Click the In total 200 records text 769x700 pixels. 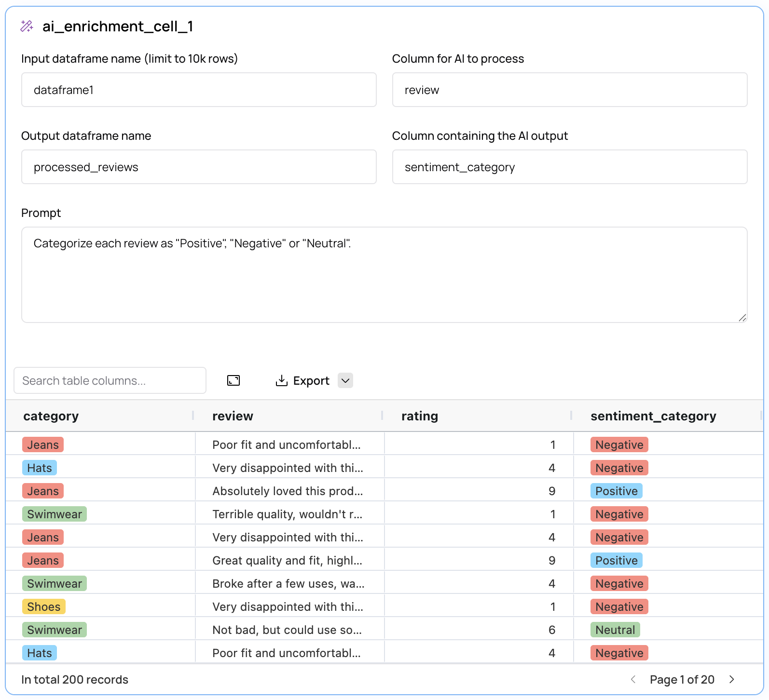tap(75, 679)
